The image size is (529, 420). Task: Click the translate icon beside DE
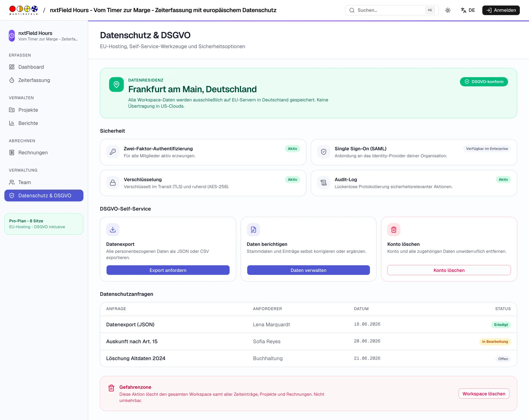point(463,10)
